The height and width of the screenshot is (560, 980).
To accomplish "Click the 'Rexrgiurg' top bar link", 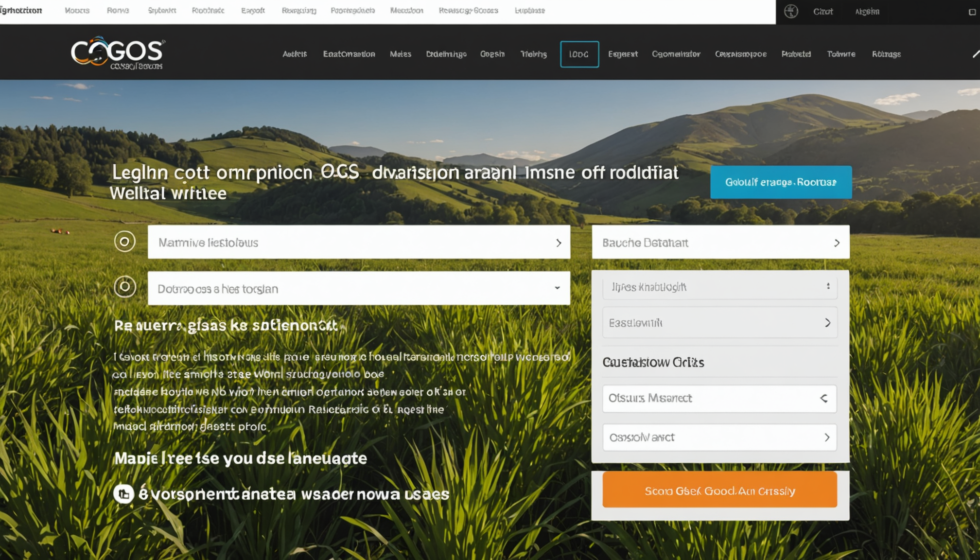I will click(298, 10).
